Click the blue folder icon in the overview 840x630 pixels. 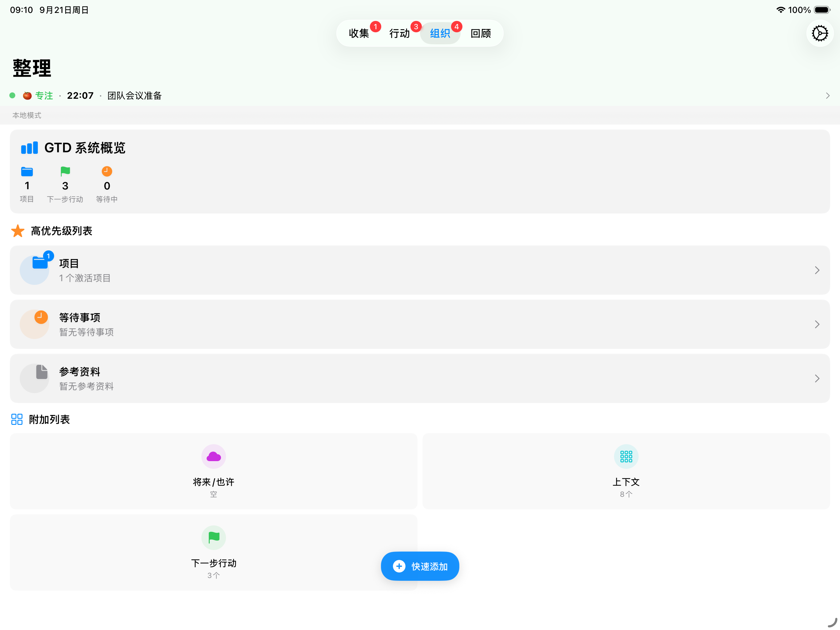[x=27, y=172]
